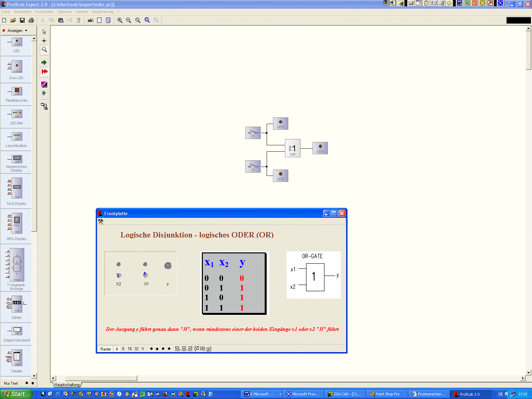Pick the Plastikleuchte component

16,94
